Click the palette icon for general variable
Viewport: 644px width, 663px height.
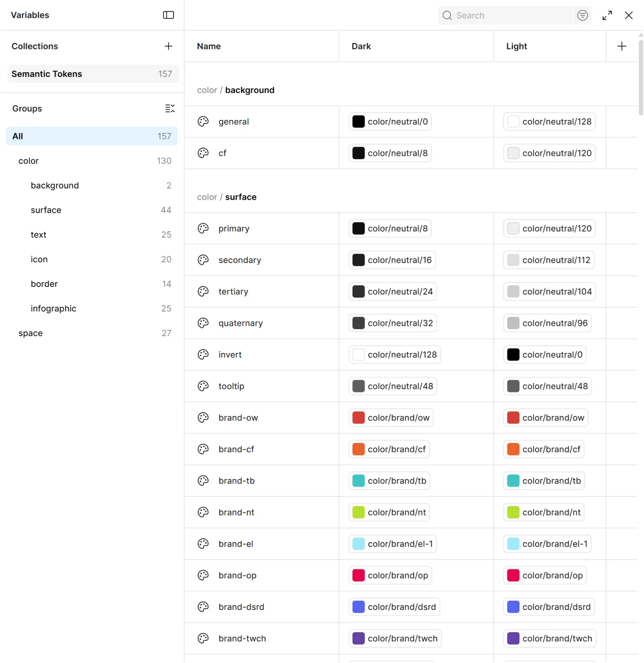pos(203,122)
